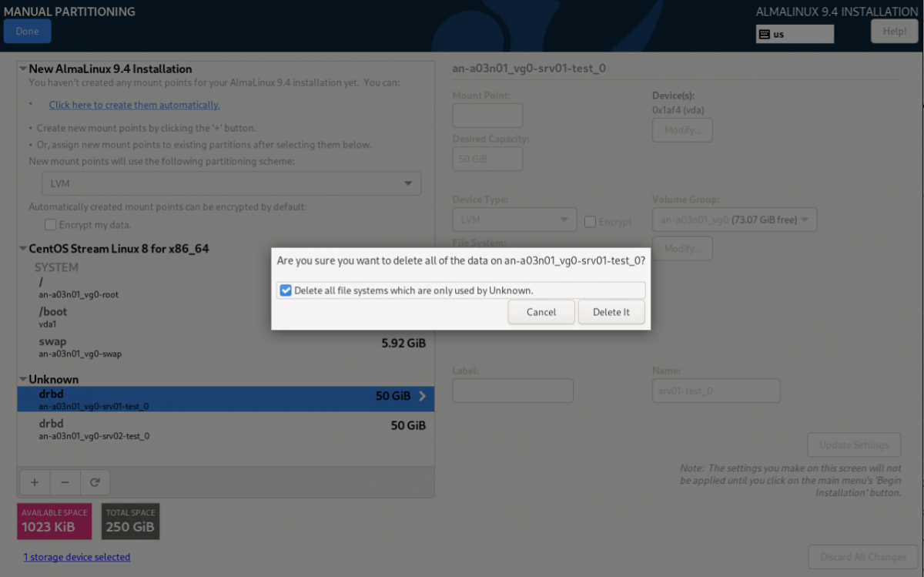Cancel the delete confirmation dialog
The width and height of the screenshot is (924, 577).
coord(541,312)
